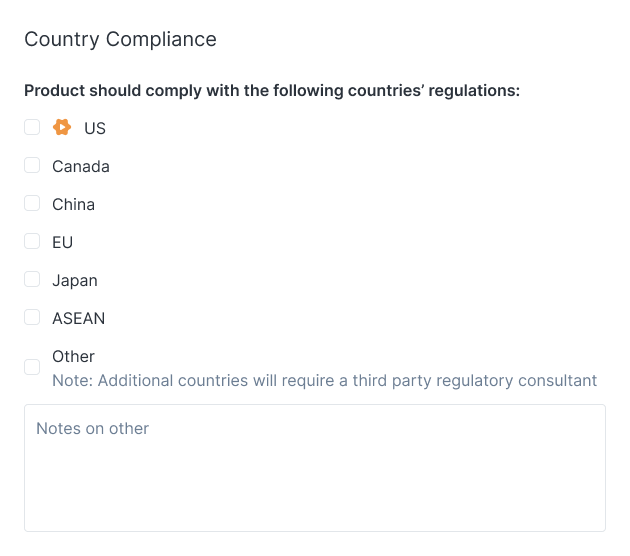Click the blank lower area of notes box

pyautogui.click(x=315, y=494)
